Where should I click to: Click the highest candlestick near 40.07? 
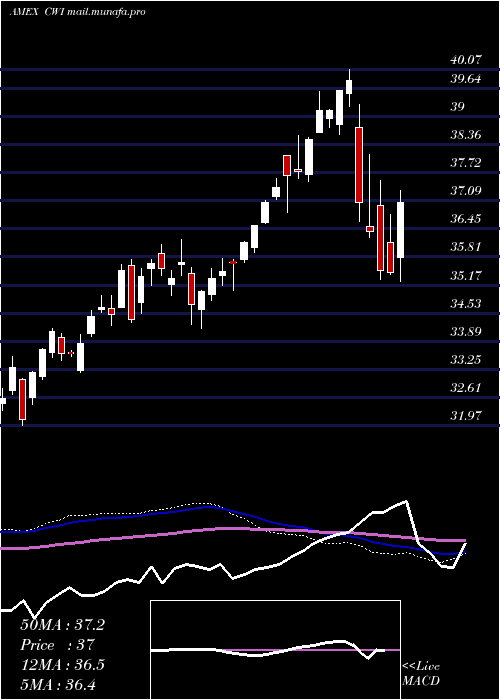click(x=349, y=87)
